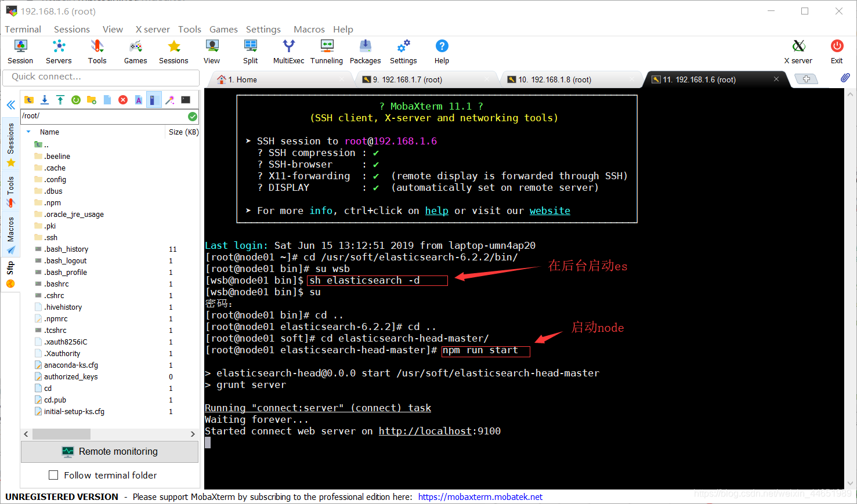This screenshot has width=857, height=504.
Task: Open the http://localhost link in terminal
Action: [425, 431]
